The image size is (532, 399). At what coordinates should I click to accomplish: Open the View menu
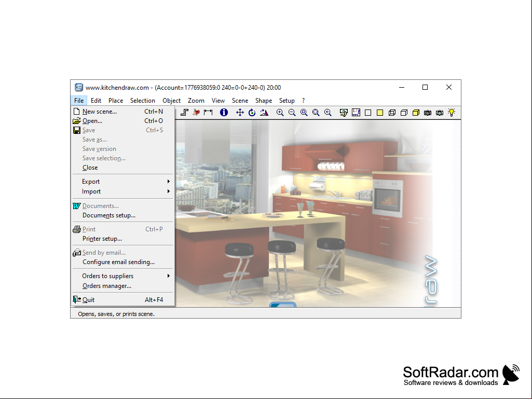coord(218,101)
